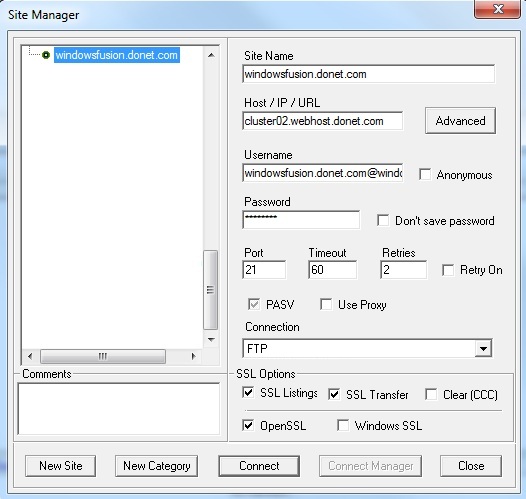Click the right arrow of the horizontal scrollbar
This screenshot has width=526, height=499.
tap(193, 356)
